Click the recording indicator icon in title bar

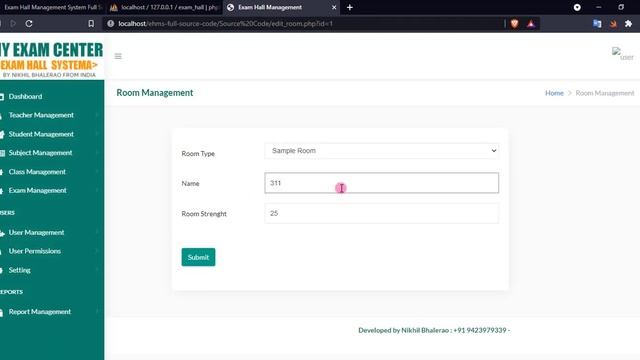[x=577, y=7]
